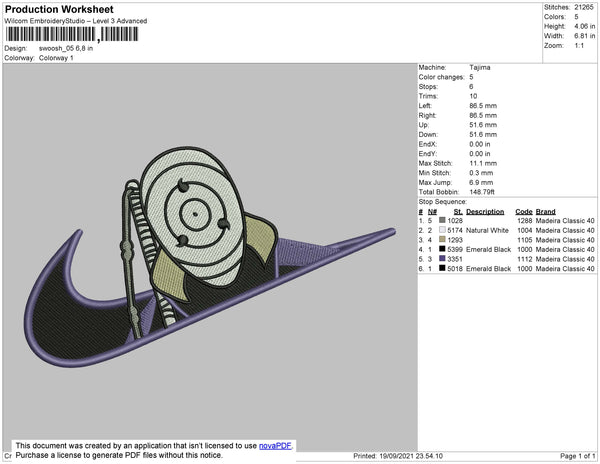Click the Stitches value 21265
Viewport: 600px width, 464px height.
[x=584, y=7]
